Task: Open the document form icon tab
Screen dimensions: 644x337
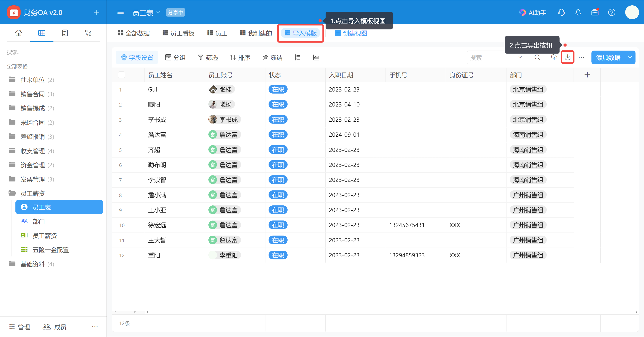Action: coord(65,33)
